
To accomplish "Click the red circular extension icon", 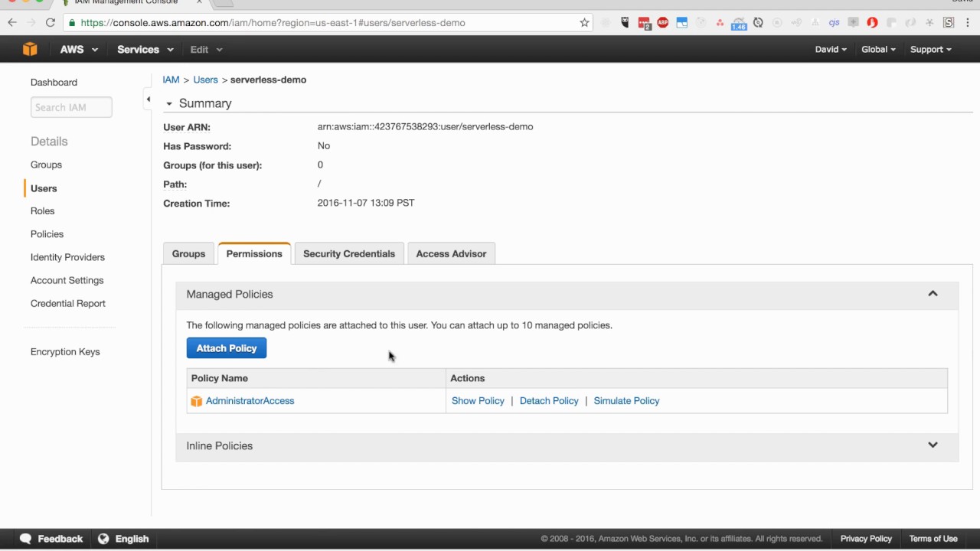I will pos(872,23).
